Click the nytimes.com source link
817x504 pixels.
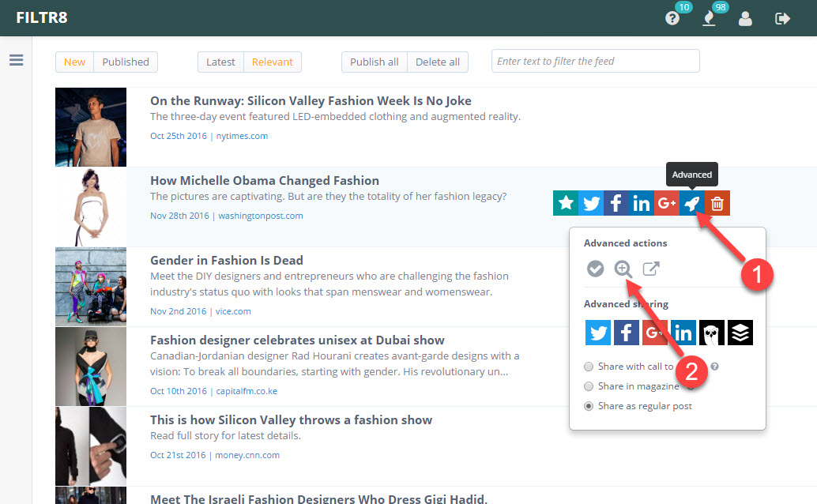coord(242,136)
